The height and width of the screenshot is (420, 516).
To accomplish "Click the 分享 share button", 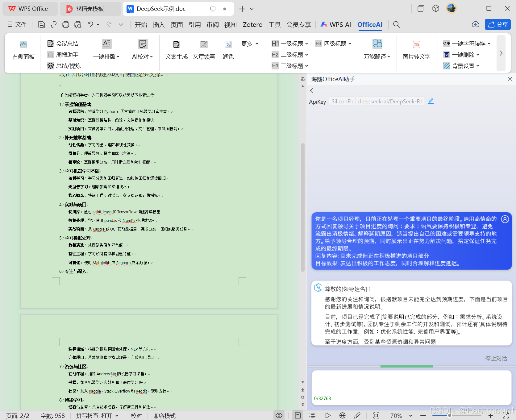I will click(498, 24).
